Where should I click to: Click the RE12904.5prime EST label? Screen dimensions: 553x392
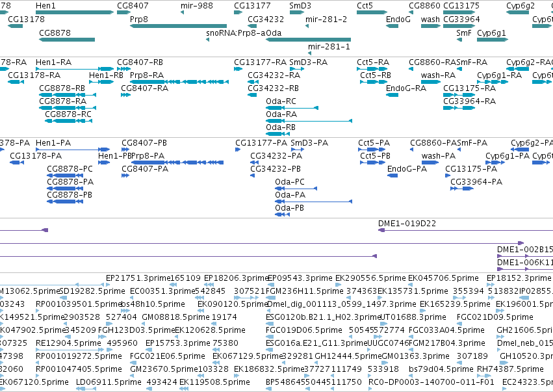pyautogui.click(x=68, y=343)
